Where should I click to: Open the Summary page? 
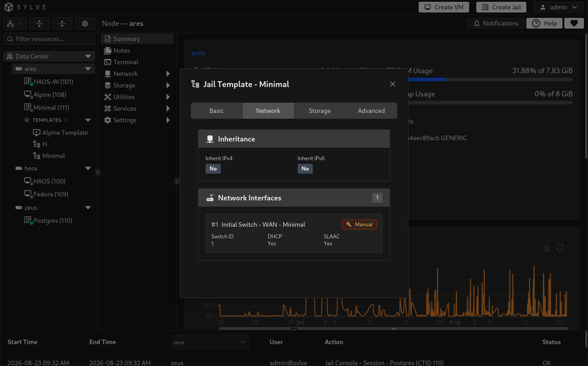(137, 39)
